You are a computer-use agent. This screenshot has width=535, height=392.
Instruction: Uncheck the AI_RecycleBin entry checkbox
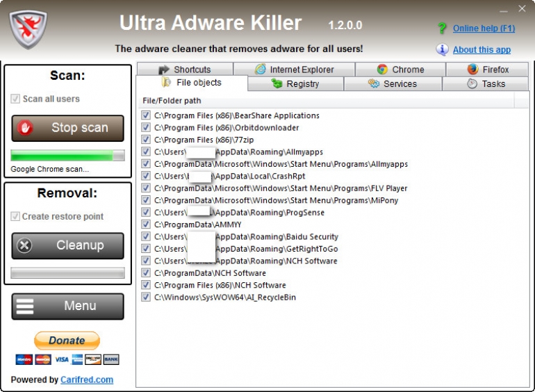(146, 297)
